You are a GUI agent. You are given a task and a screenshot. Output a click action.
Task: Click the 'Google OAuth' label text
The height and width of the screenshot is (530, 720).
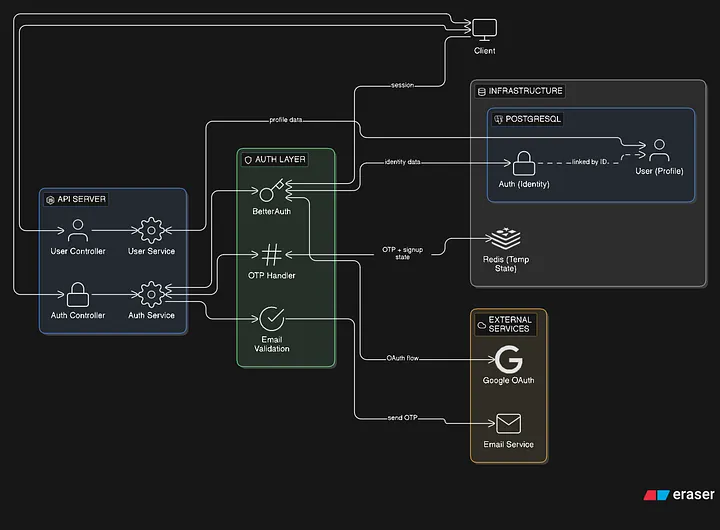pyautogui.click(x=508, y=380)
